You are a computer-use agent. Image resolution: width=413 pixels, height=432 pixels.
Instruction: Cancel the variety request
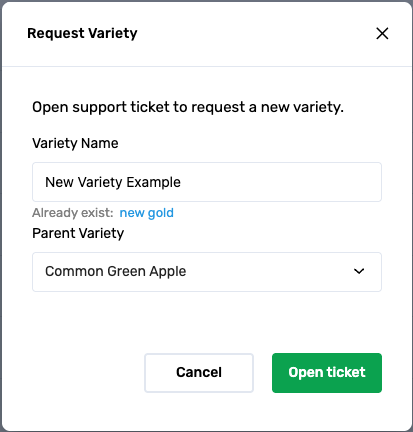[x=199, y=373]
